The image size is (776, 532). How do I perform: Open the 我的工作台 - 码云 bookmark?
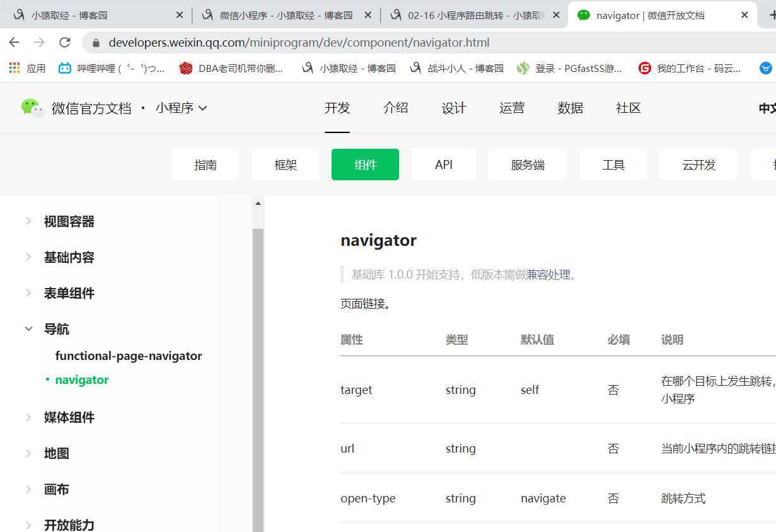(690, 68)
